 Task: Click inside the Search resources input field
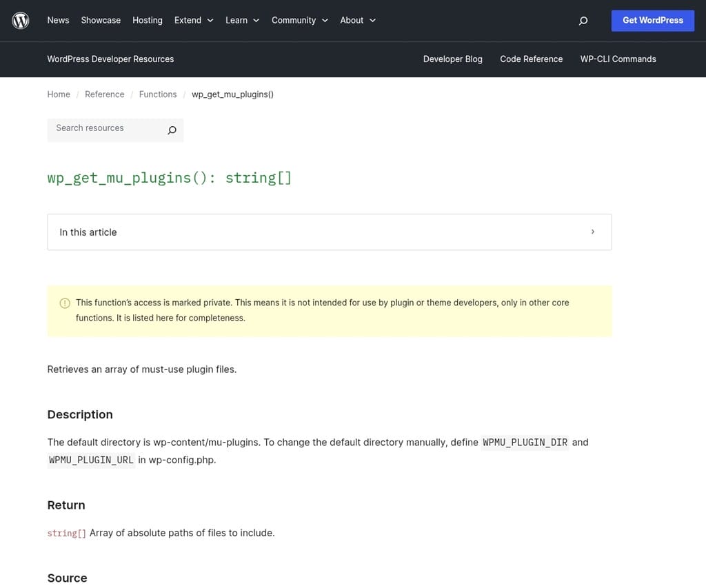click(103, 128)
